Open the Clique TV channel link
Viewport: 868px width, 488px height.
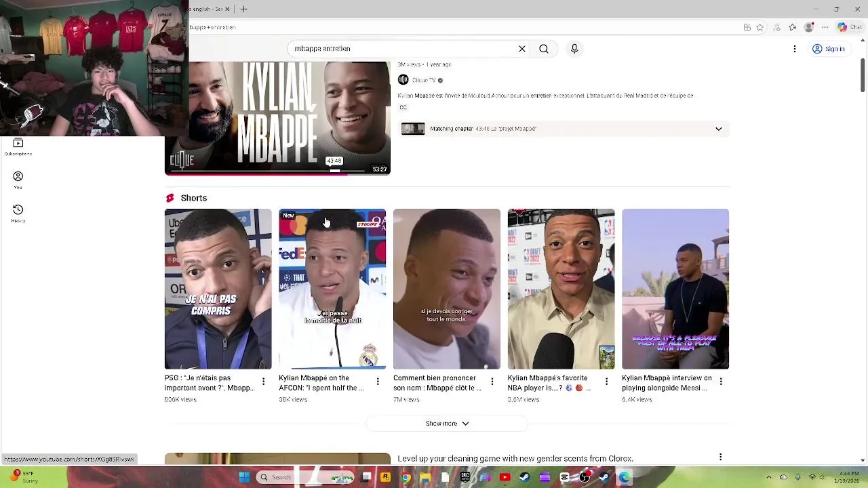[425, 80]
